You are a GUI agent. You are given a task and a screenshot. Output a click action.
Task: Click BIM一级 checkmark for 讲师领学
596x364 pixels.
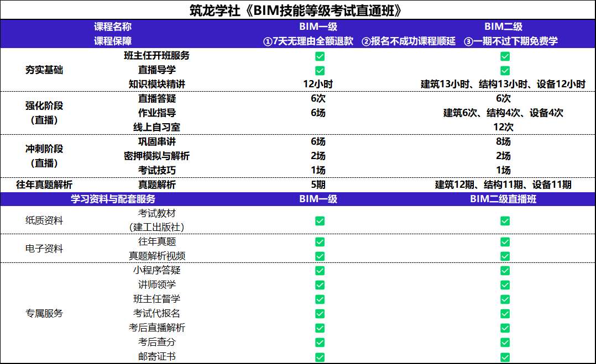click(320, 284)
